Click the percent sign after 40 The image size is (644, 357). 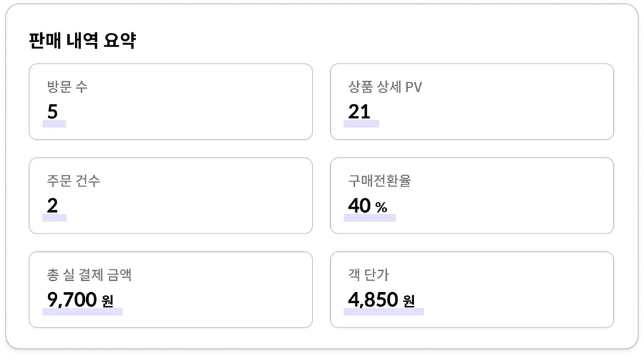381,207
